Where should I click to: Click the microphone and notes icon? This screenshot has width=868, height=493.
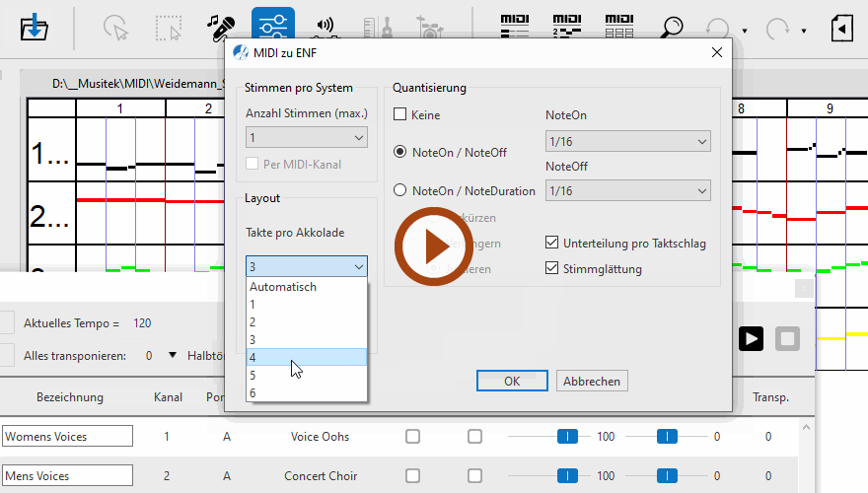[x=222, y=27]
